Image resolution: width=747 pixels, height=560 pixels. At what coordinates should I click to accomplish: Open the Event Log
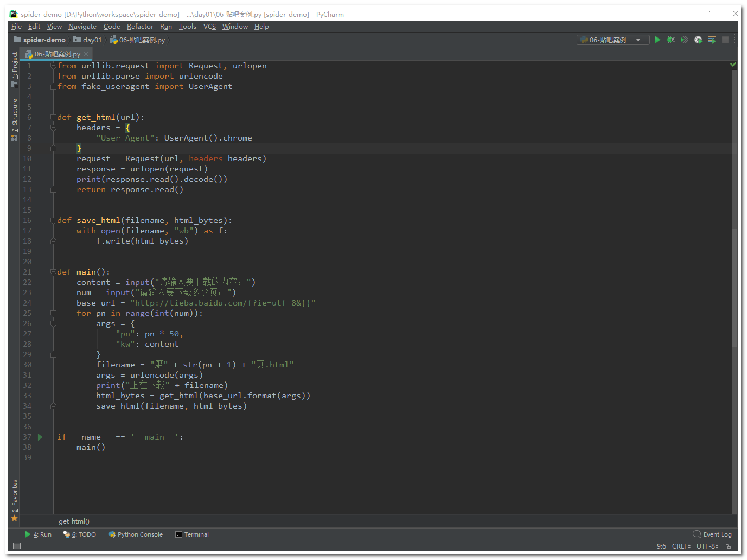point(712,534)
